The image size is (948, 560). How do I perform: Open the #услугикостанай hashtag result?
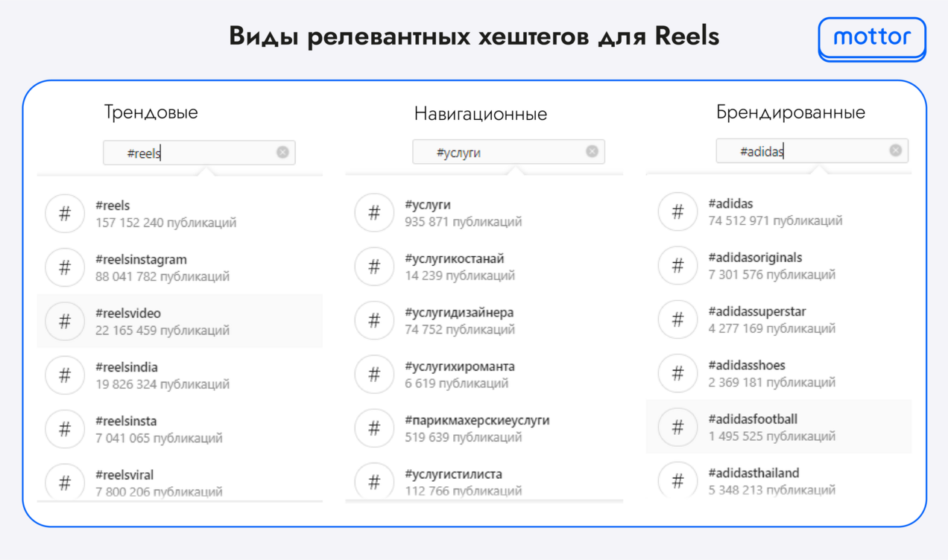click(484, 266)
